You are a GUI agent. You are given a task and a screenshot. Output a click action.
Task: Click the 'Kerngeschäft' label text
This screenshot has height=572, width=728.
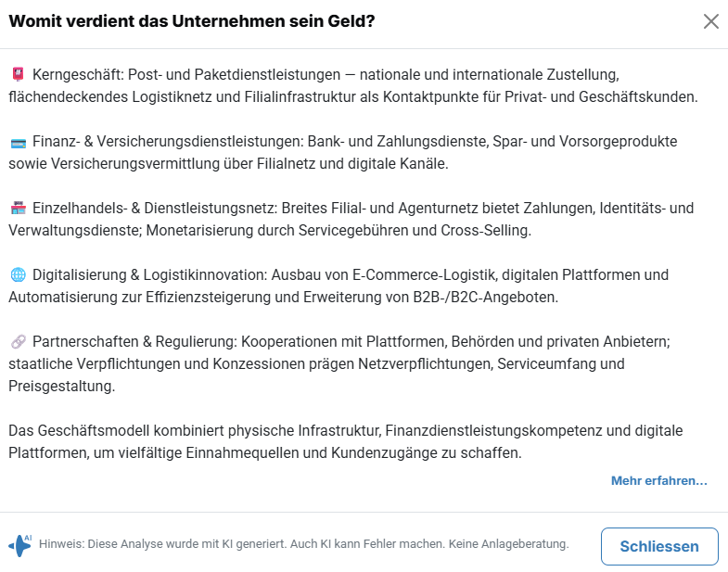tap(78, 74)
